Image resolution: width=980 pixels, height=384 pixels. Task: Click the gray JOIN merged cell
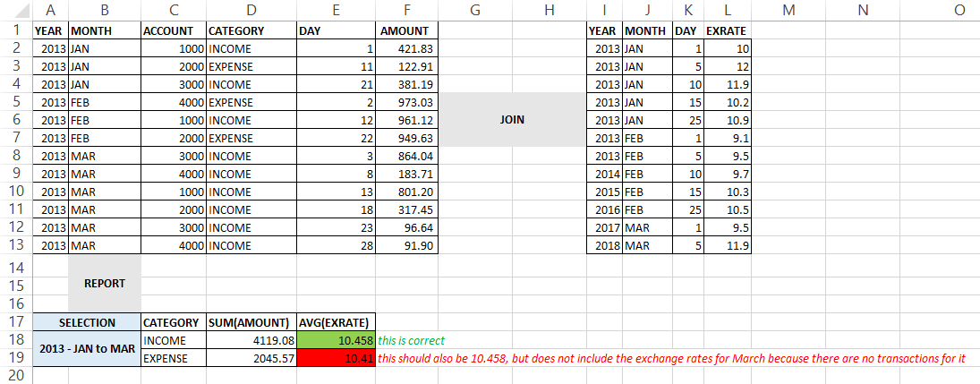click(x=513, y=120)
